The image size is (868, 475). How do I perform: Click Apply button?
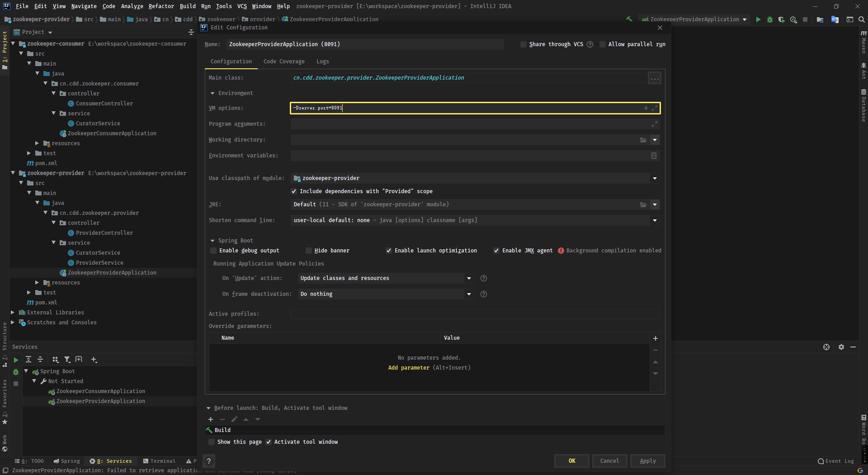(x=647, y=461)
